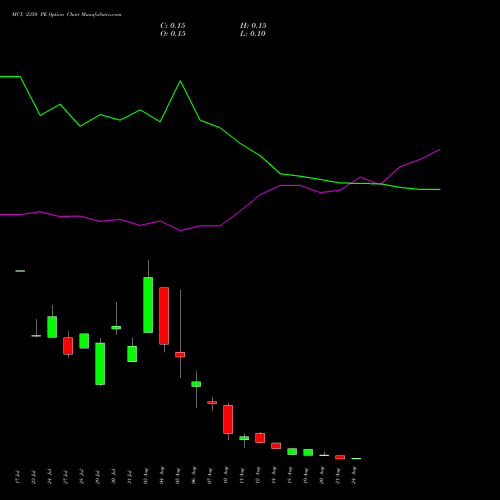The image size is (500, 500).
Task: Click the "22 Jul" date axis label
Action: (x=34, y=477)
